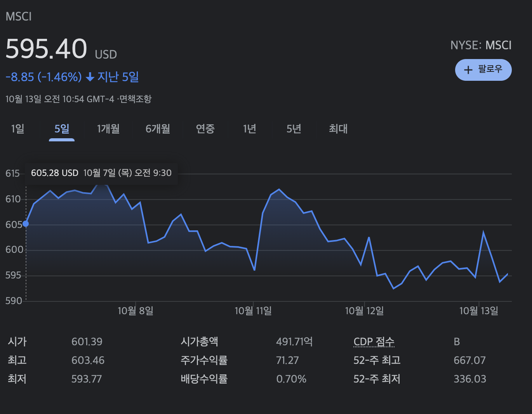Show the 1년 chart range
532x414 pixels.
click(250, 129)
